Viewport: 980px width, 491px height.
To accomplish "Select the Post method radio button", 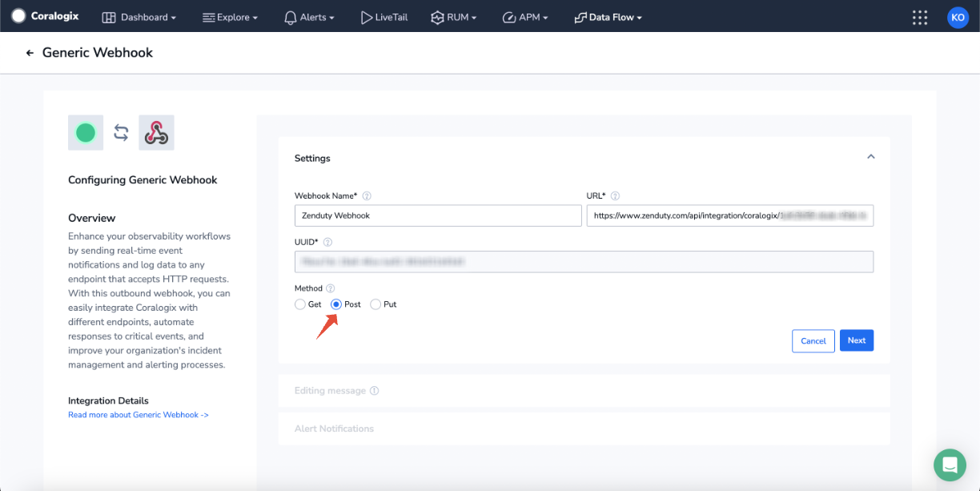I will [336, 304].
